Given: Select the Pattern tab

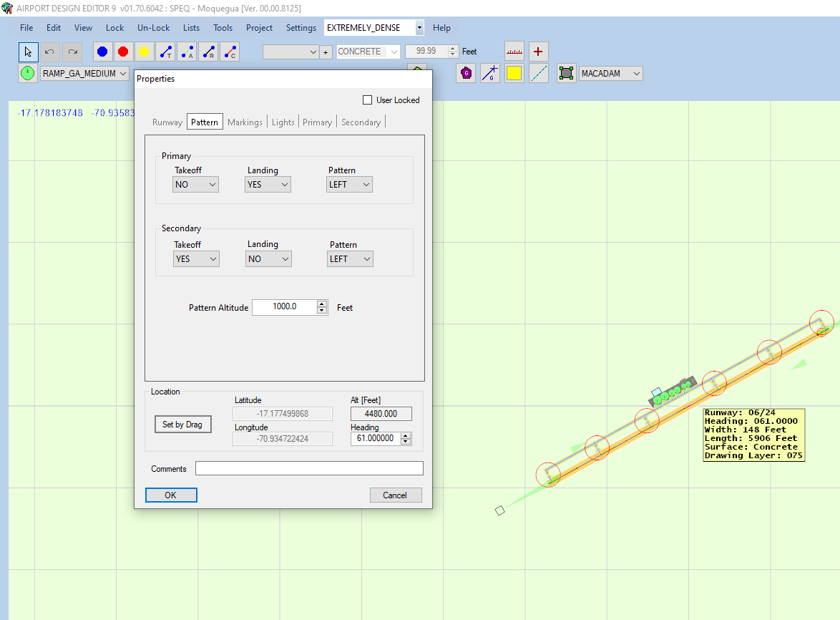Looking at the screenshot, I should click(205, 122).
